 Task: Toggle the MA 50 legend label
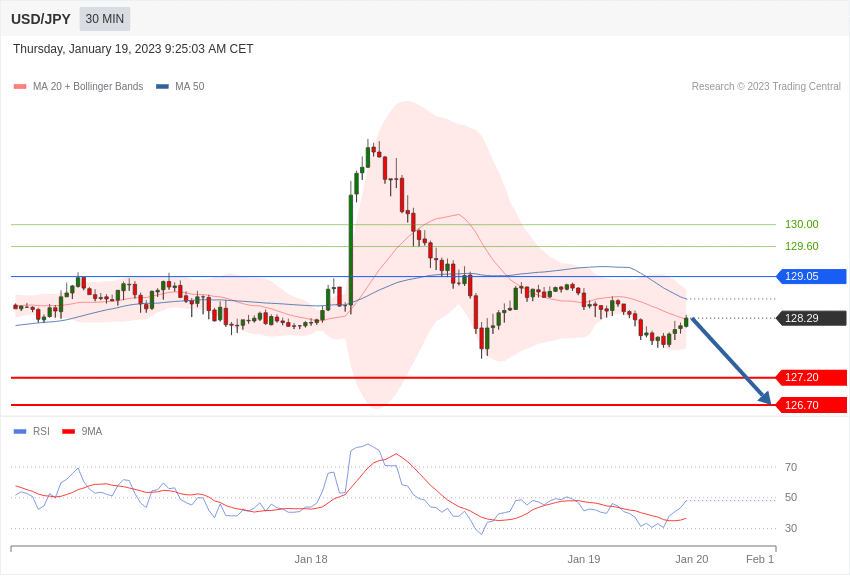(190, 86)
